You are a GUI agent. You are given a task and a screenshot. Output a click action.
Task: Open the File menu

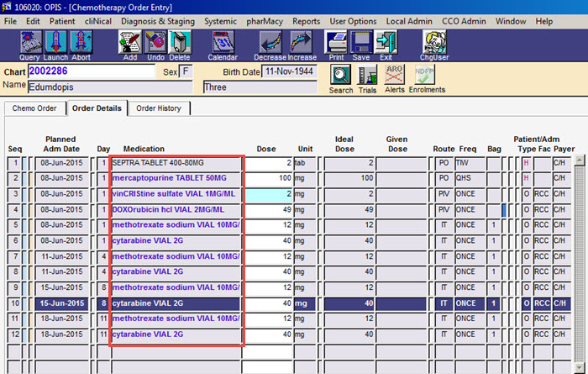pos(10,21)
